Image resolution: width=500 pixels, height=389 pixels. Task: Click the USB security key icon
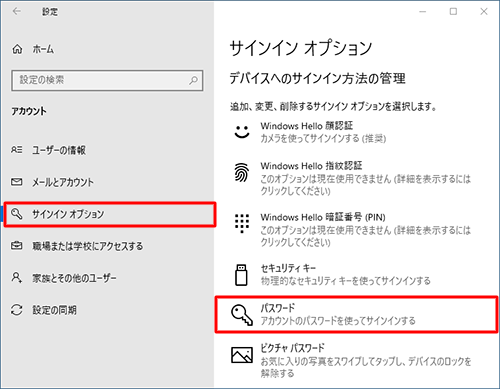pyautogui.click(x=241, y=275)
